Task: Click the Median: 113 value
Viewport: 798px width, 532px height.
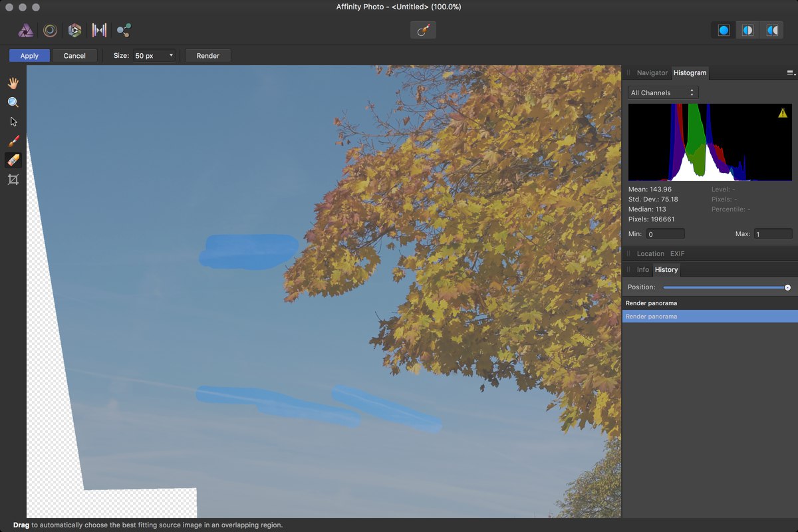Action: click(x=647, y=209)
